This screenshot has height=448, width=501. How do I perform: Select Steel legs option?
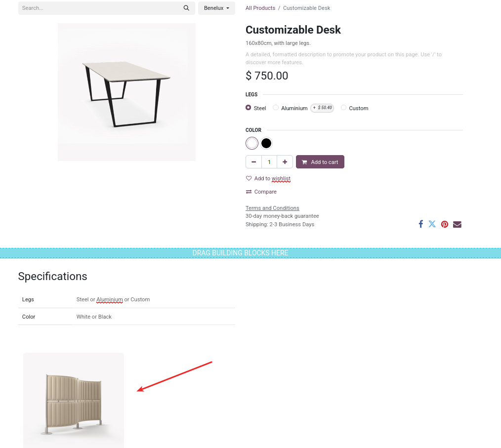[x=249, y=108]
